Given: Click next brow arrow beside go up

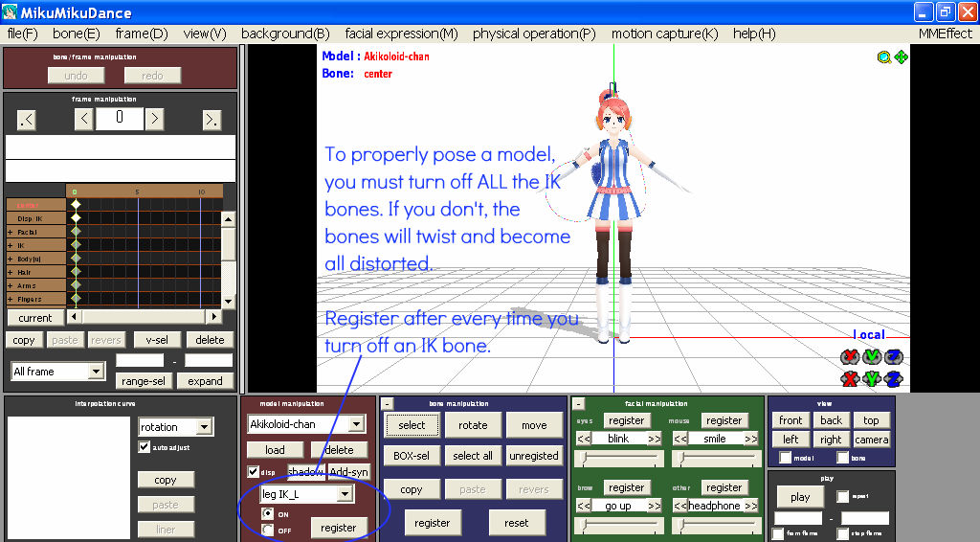Looking at the screenshot, I should pyautogui.click(x=655, y=506).
